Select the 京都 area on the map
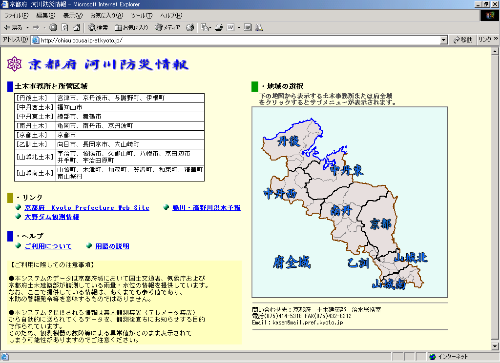The height and width of the screenshot is (363, 500). [x=380, y=224]
